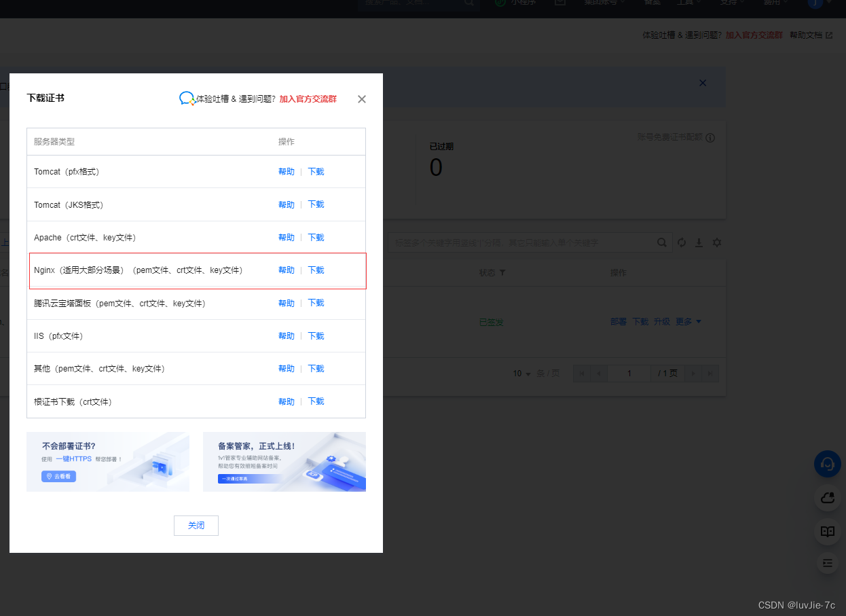Open the 状态 column filter
This screenshot has width=846, height=616.
[502, 273]
